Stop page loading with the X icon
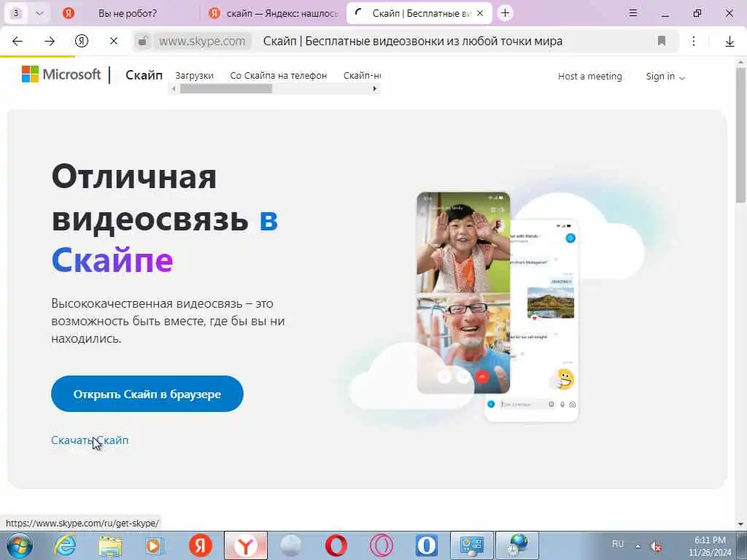This screenshot has width=747, height=560. tap(113, 42)
